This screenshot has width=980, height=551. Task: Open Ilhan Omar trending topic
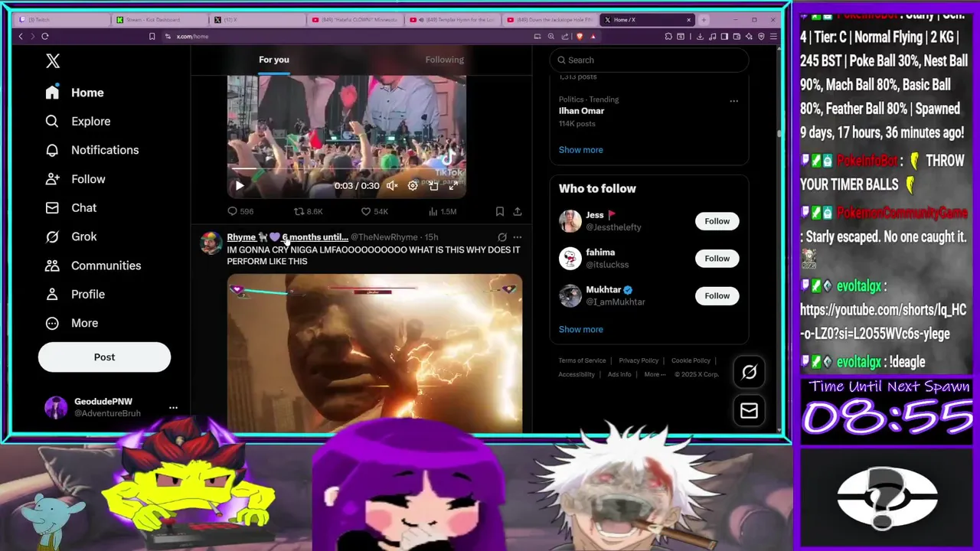coord(581,111)
